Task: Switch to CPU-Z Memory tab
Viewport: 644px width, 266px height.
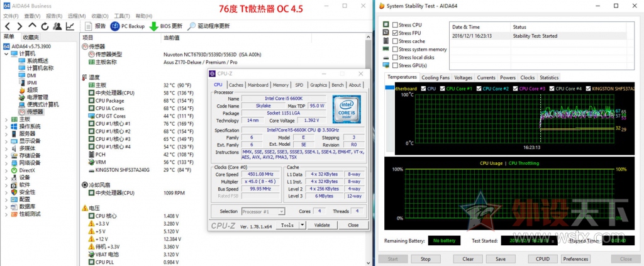Action: click(280, 85)
